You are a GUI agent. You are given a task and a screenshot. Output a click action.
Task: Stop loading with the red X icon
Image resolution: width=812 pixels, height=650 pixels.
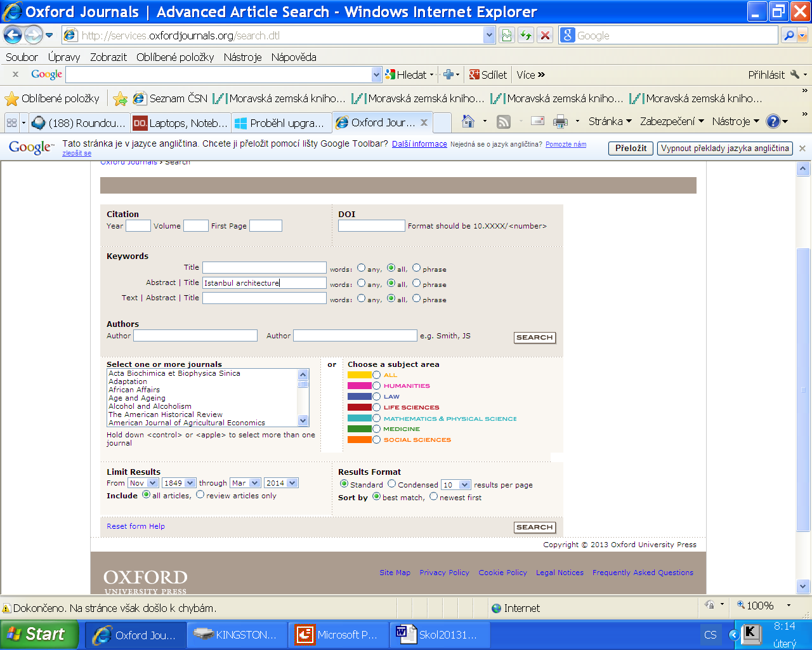tap(545, 36)
